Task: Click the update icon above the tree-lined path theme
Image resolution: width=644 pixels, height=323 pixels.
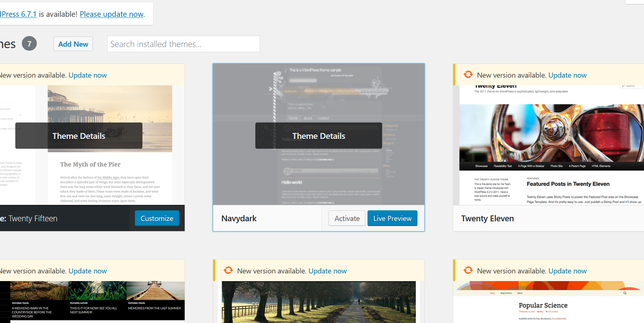Action: [228, 271]
